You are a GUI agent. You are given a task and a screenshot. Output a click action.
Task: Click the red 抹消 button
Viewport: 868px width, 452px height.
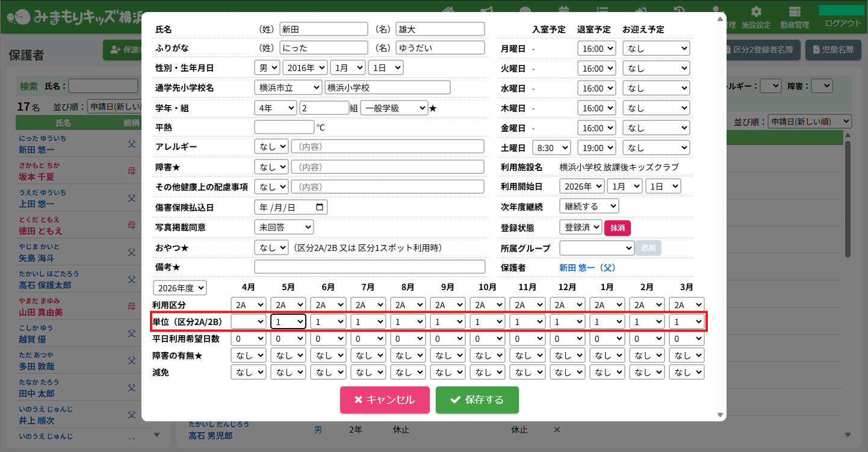coord(617,228)
